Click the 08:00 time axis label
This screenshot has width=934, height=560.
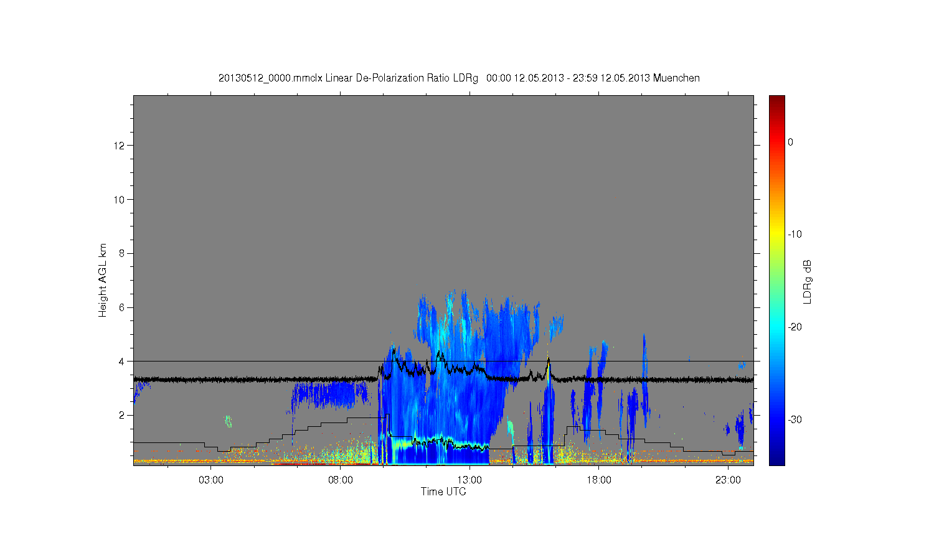tap(341, 480)
